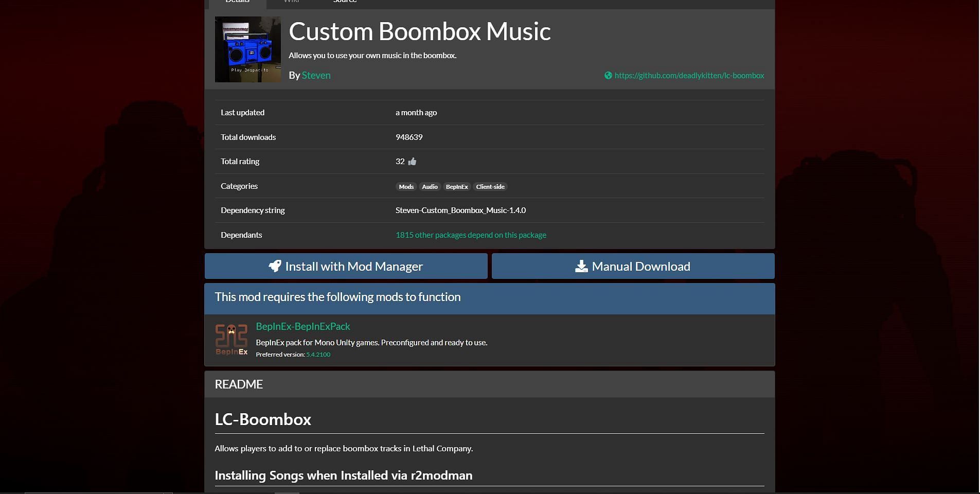Open the BepInEx-BepInExPack dependency link

(x=303, y=326)
